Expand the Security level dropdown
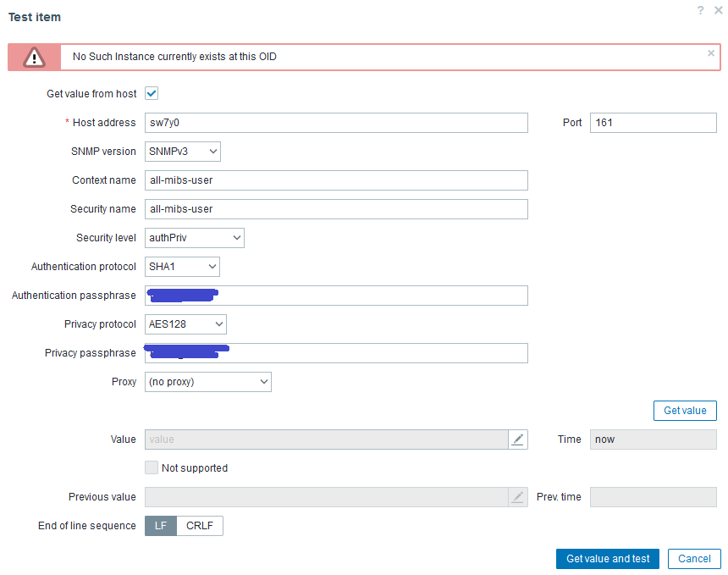 click(195, 238)
